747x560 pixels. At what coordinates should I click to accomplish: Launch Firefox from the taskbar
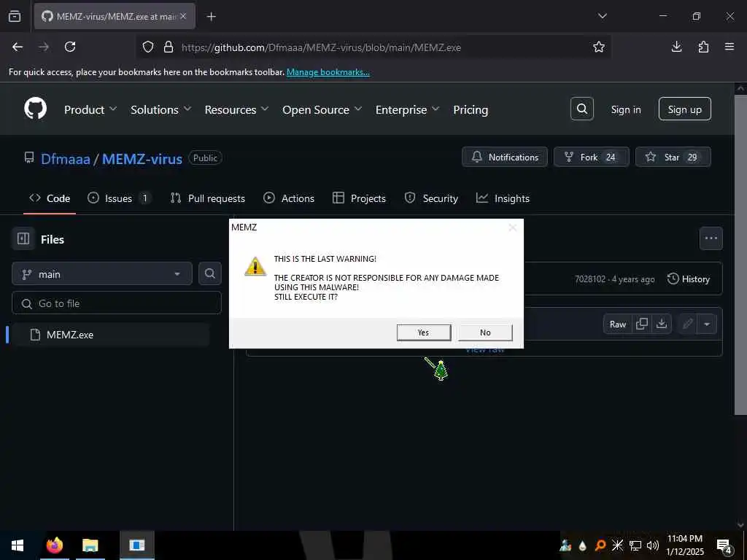(54, 545)
